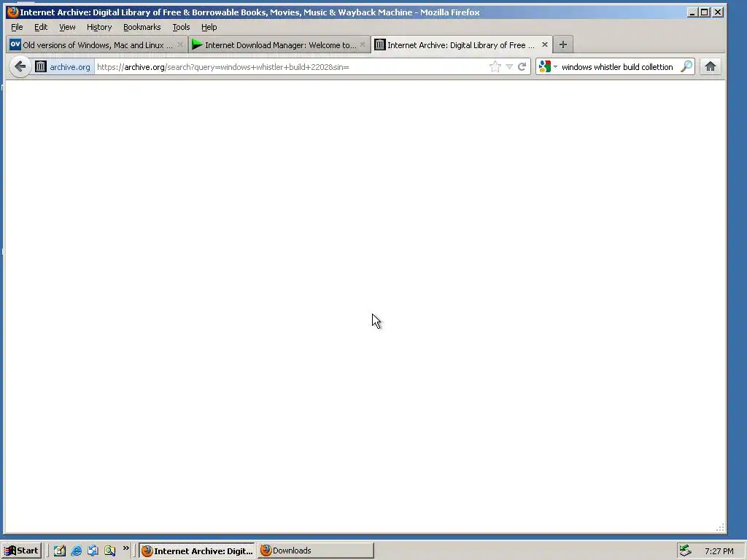Viewport: 747px width, 560px height.
Task: Select Internet Archive taskbar button
Action: (197, 551)
